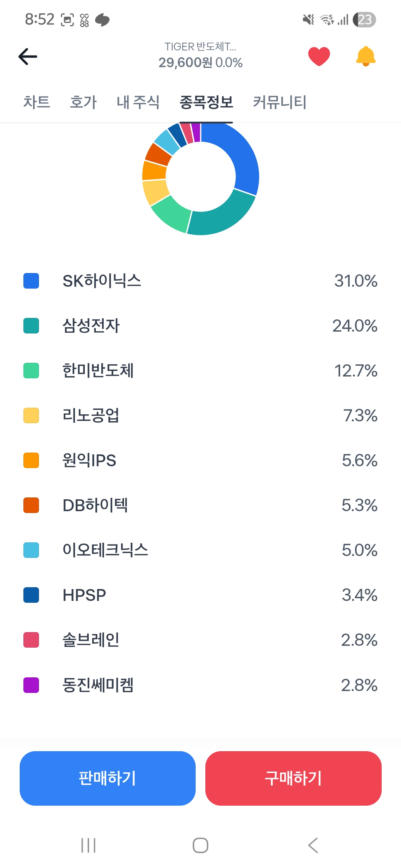Tap the TIGER 반도체 price title

point(200,55)
